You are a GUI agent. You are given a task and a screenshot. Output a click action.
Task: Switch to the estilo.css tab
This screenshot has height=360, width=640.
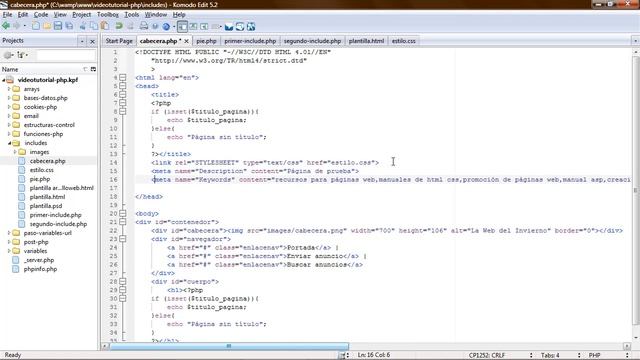click(403, 41)
